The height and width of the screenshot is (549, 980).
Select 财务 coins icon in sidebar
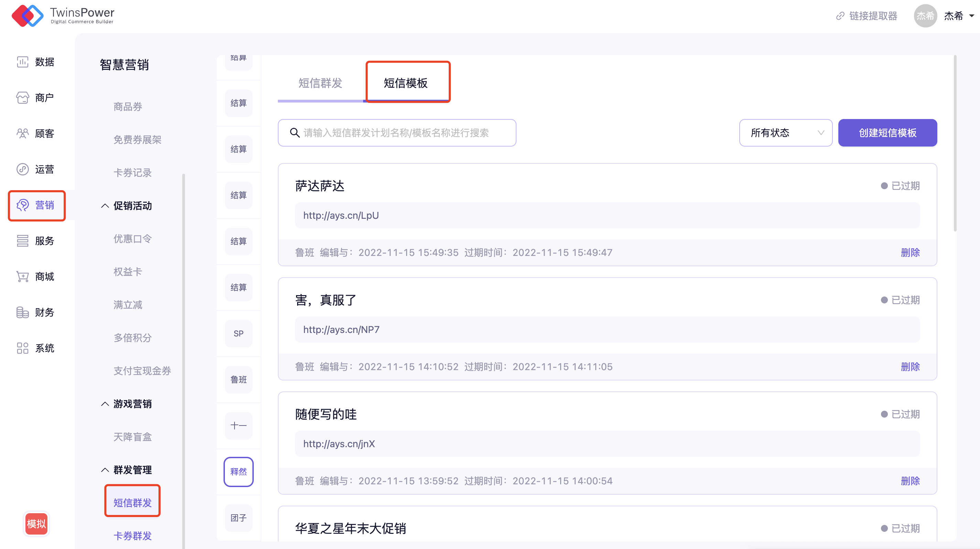tap(22, 312)
